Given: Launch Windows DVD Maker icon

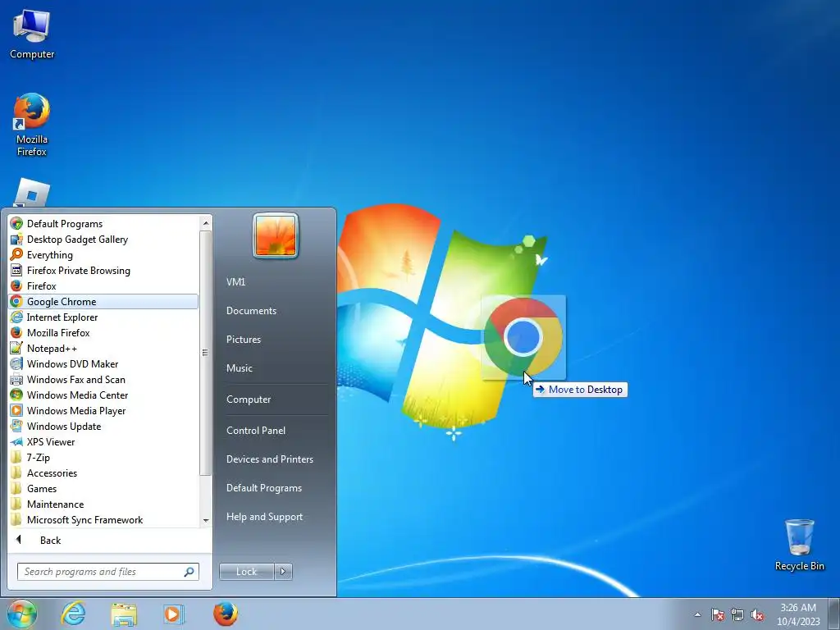Looking at the screenshot, I should 16,363.
